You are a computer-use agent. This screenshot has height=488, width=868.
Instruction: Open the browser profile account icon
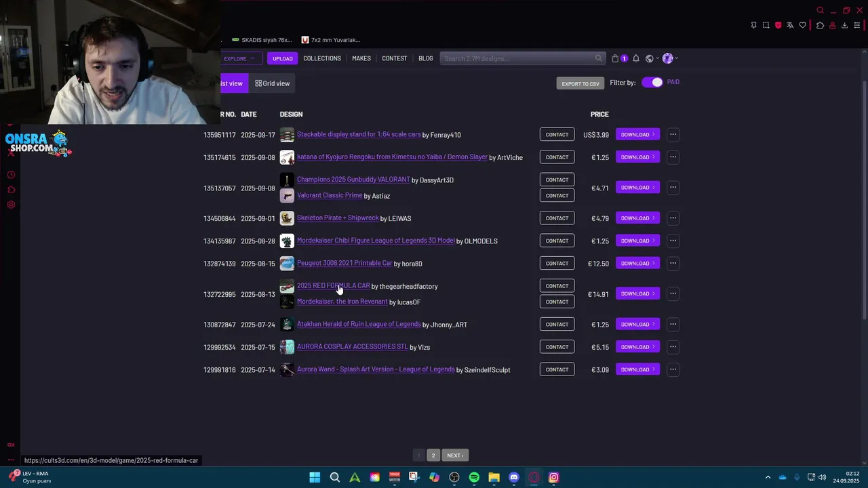click(x=832, y=25)
